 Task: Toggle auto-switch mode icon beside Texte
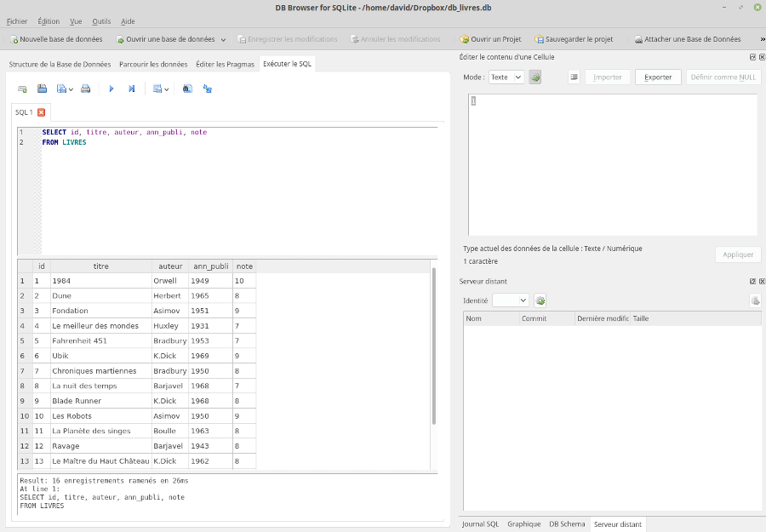[x=535, y=77]
